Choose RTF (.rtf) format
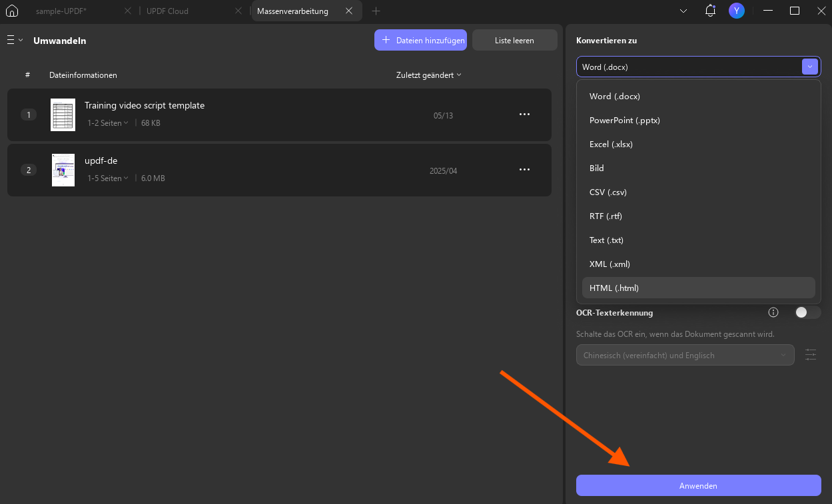The width and height of the screenshot is (832, 504). point(699,216)
